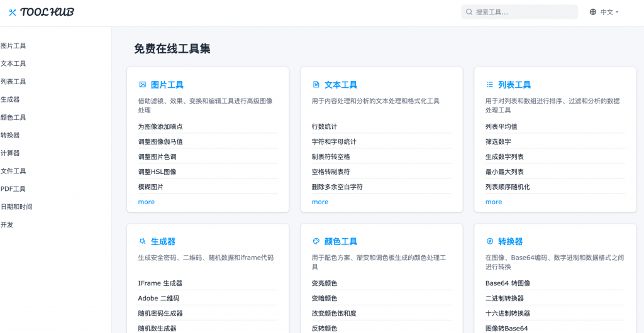The image size is (644, 333).
Task: Open 开发 from the sidebar
Action: click(7, 225)
